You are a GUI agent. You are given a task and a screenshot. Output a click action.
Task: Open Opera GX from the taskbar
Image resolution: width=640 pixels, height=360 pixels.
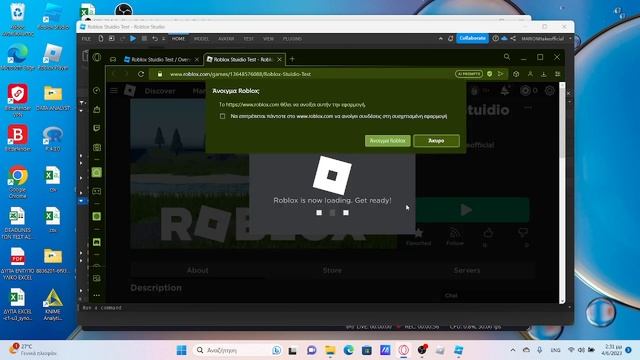[404, 350]
